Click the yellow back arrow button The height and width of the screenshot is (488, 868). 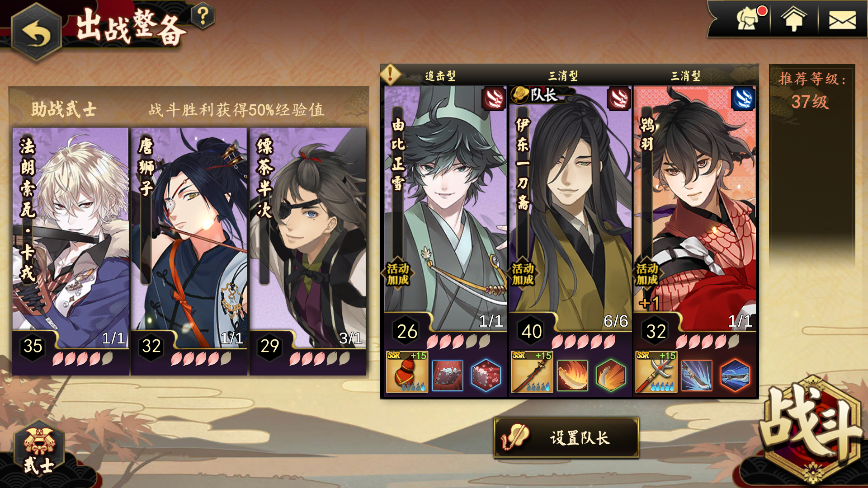(36, 33)
